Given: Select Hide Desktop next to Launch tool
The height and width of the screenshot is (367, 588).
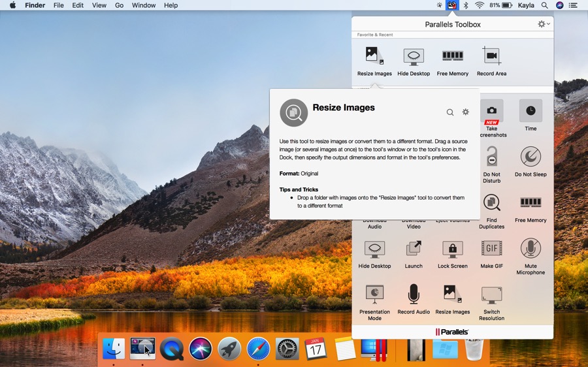Looking at the screenshot, I should (x=374, y=254).
